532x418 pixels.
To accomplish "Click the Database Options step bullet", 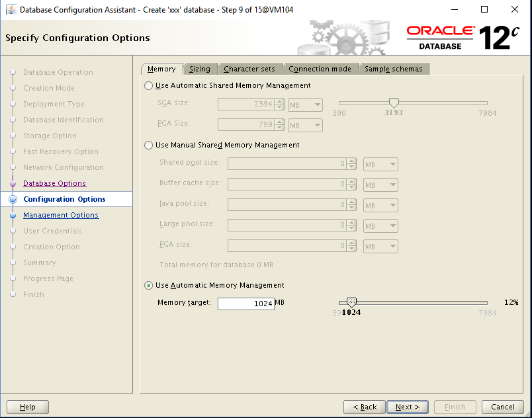I will click(13, 183).
